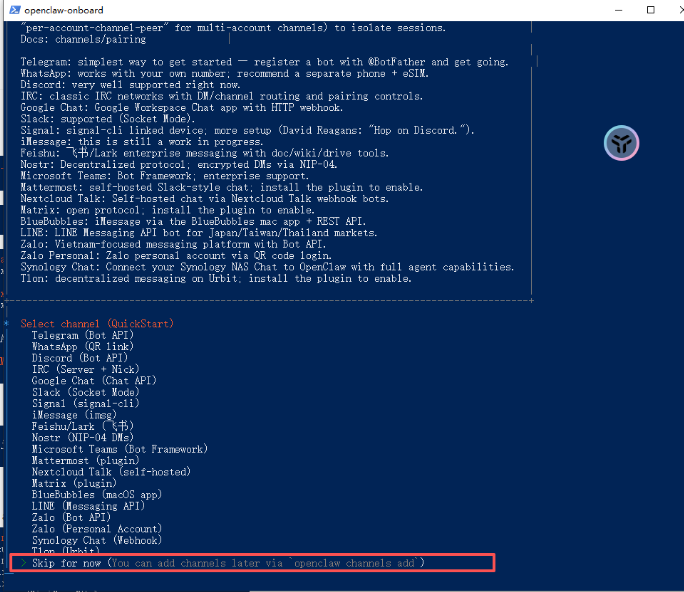The width and height of the screenshot is (684, 592).
Task: Click the iMessage work in progress line
Action: tap(142, 141)
